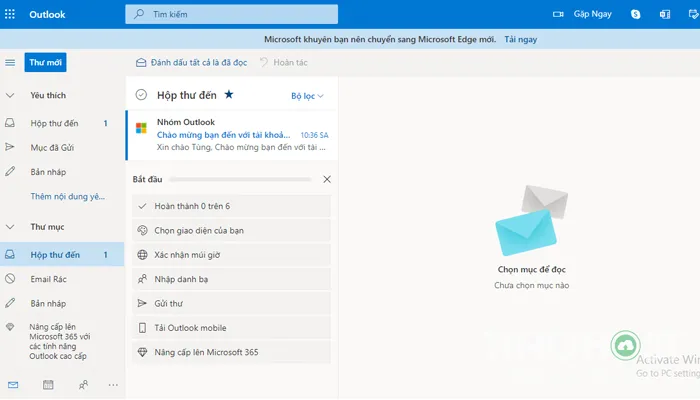Open the people icon in the bottom bar
The width and height of the screenshot is (700, 400).
point(83,384)
